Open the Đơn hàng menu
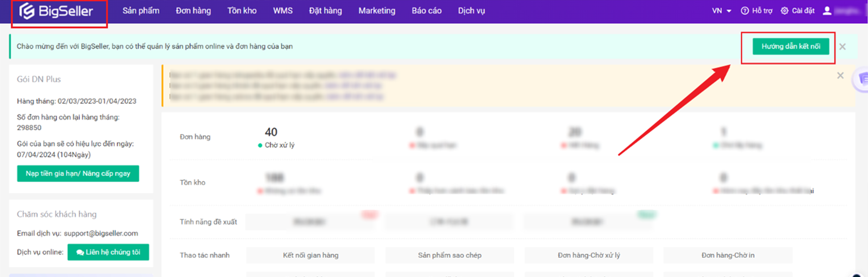 pyautogui.click(x=193, y=11)
